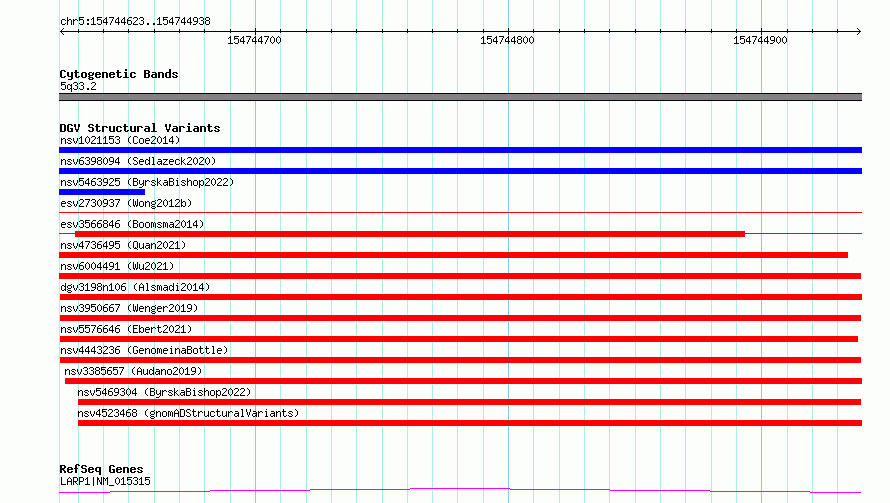Select the nsv5576646 red variant bar
The image size is (890, 503).
(459, 339)
